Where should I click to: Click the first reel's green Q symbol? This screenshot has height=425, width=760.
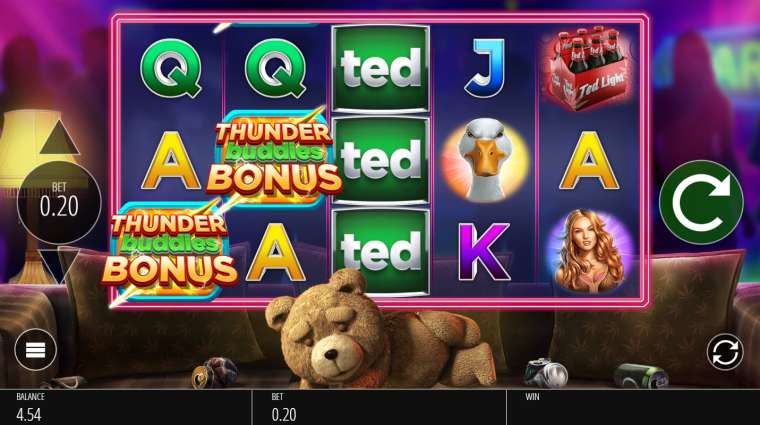[x=171, y=68]
